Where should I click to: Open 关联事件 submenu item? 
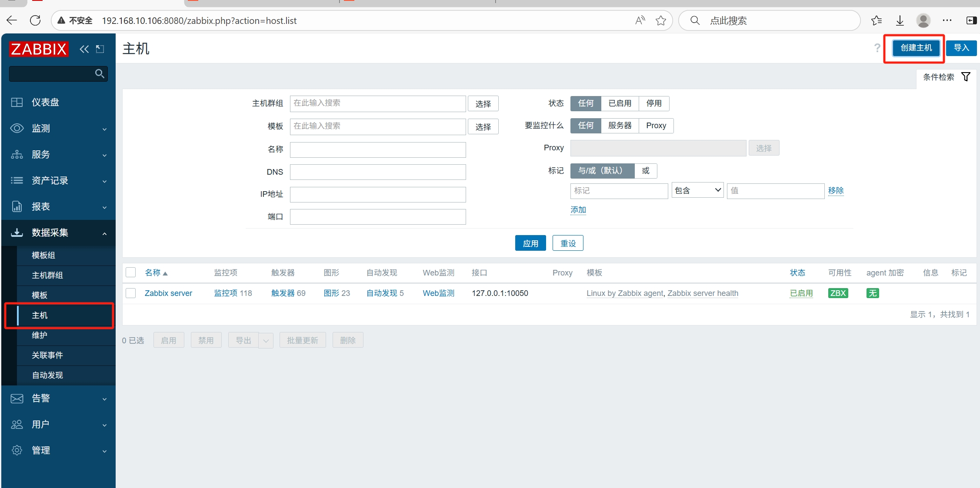[x=66, y=355]
